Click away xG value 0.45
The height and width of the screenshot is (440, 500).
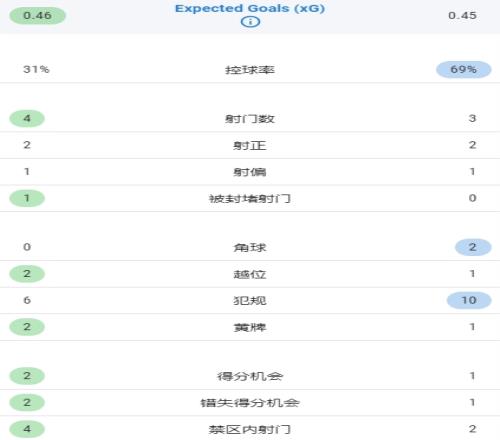pyautogui.click(x=462, y=15)
